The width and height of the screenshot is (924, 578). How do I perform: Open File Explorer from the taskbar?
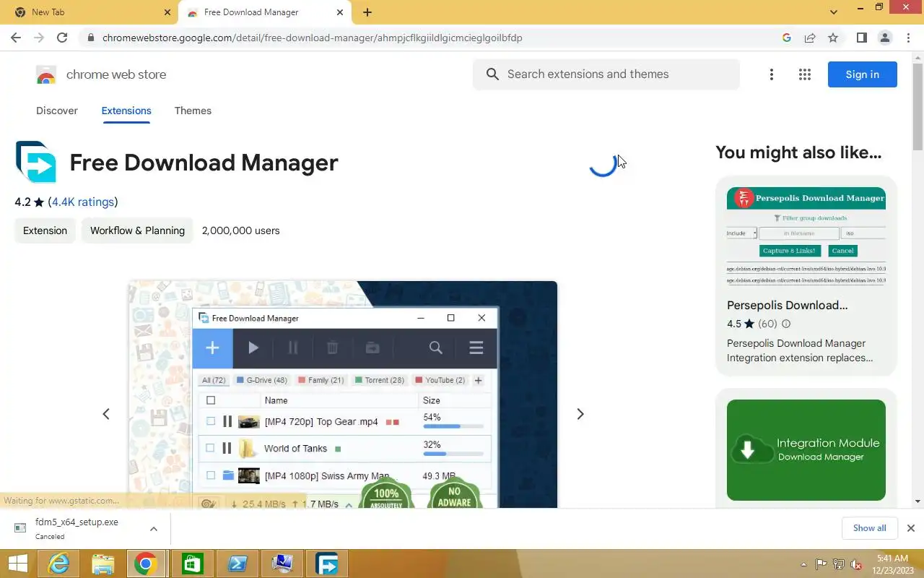point(103,564)
